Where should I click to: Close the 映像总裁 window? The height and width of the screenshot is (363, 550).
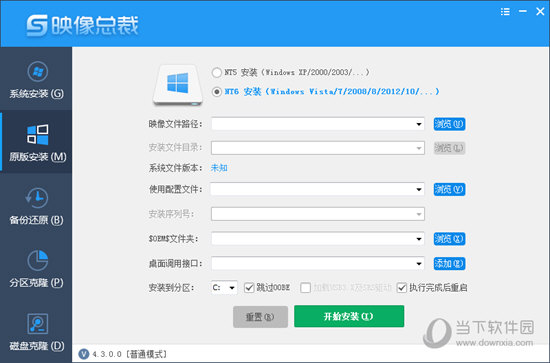(x=540, y=12)
